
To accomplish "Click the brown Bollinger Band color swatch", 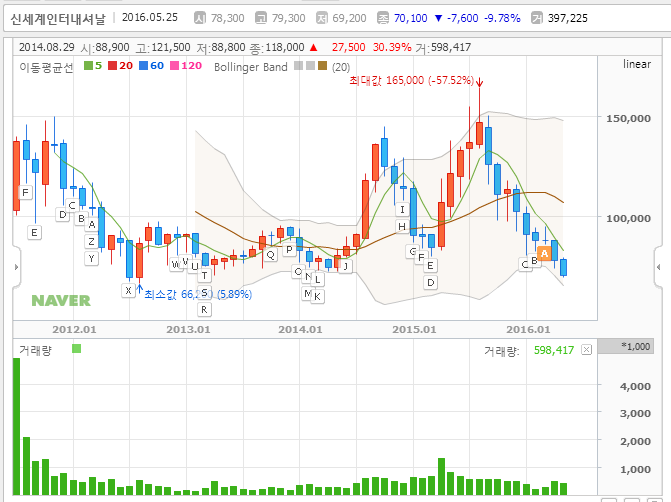I will click(x=323, y=66).
